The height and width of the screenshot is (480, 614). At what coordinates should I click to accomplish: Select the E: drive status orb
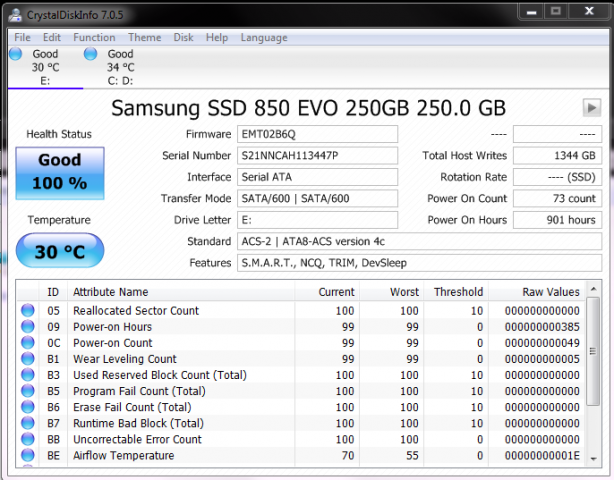(x=15, y=54)
